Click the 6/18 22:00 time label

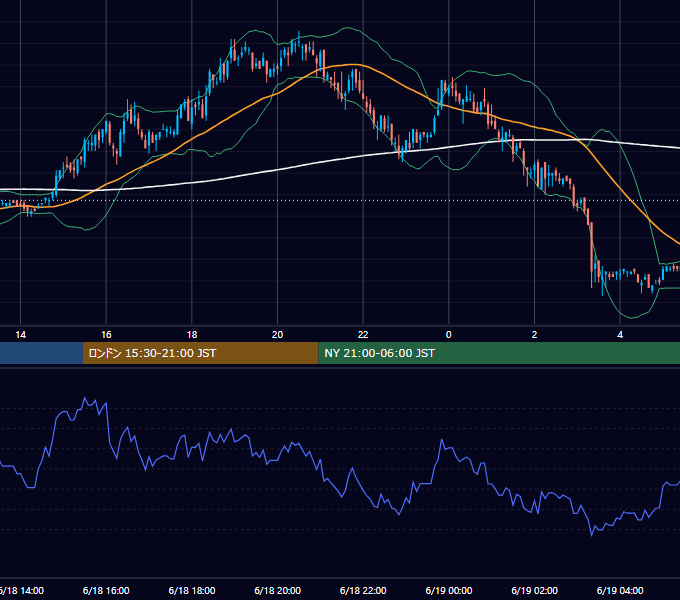(363, 590)
